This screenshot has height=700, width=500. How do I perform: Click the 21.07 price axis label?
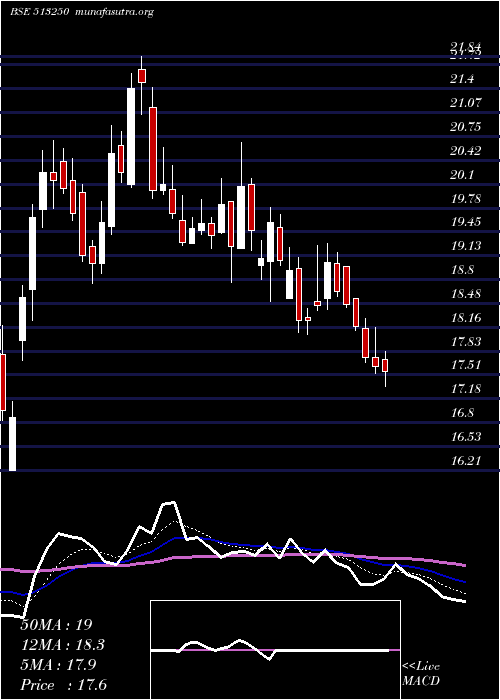pyautogui.click(x=466, y=103)
